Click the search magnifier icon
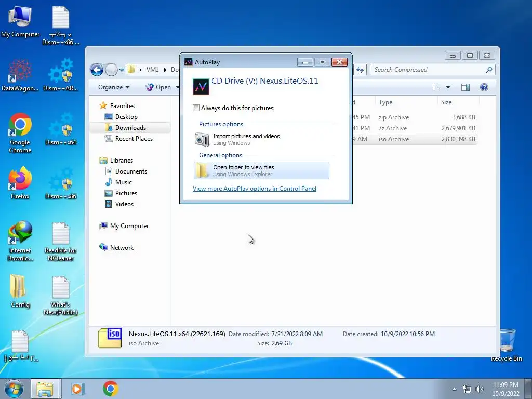This screenshot has width=532, height=399. coord(489,70)
